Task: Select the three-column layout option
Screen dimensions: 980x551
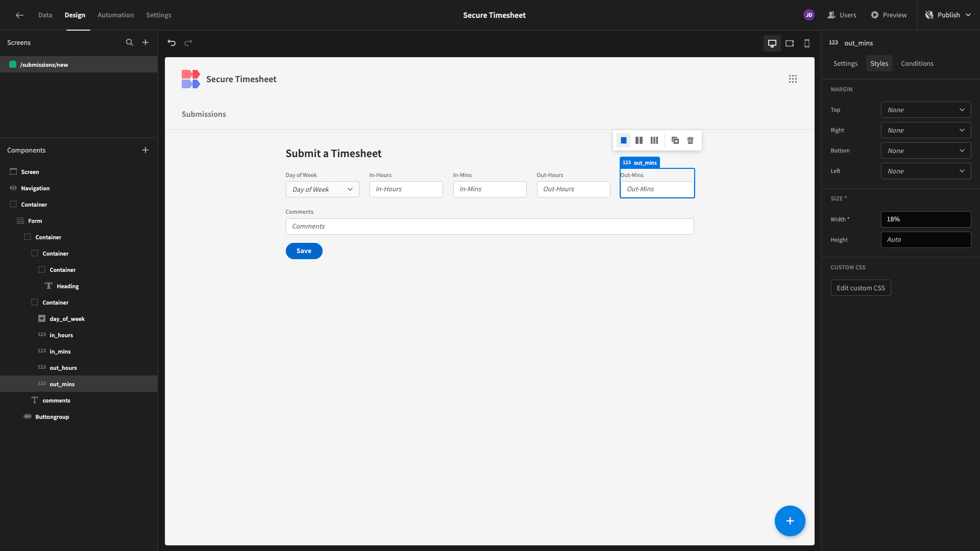Action: pos(654,140)
